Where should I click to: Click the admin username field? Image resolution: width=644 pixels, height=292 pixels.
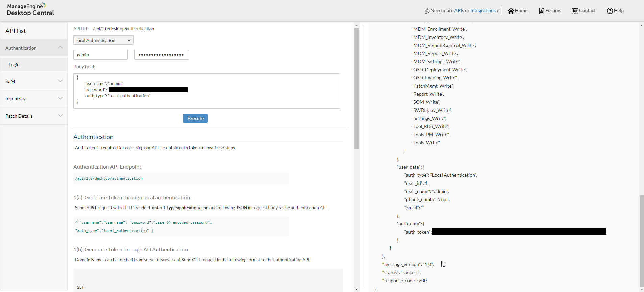(100, 55)
